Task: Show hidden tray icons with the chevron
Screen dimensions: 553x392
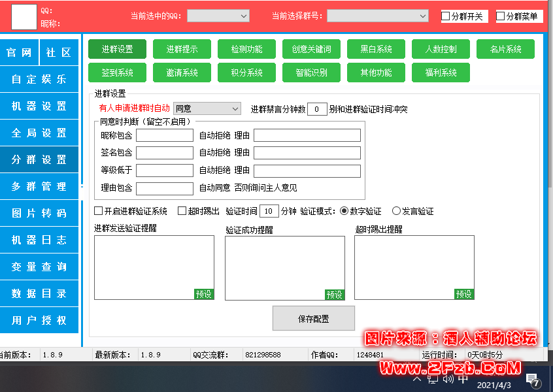Action: click(x=417, y=378)
